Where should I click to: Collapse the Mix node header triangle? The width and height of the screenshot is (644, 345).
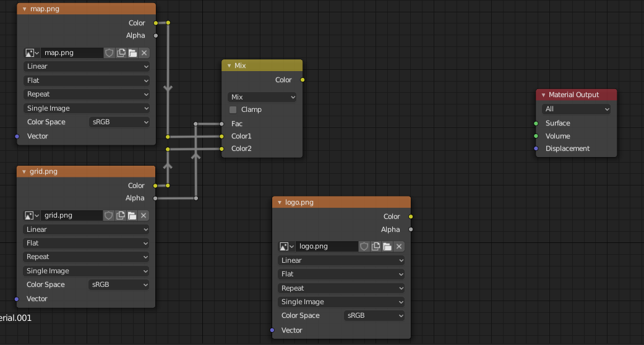coord(229,66)
